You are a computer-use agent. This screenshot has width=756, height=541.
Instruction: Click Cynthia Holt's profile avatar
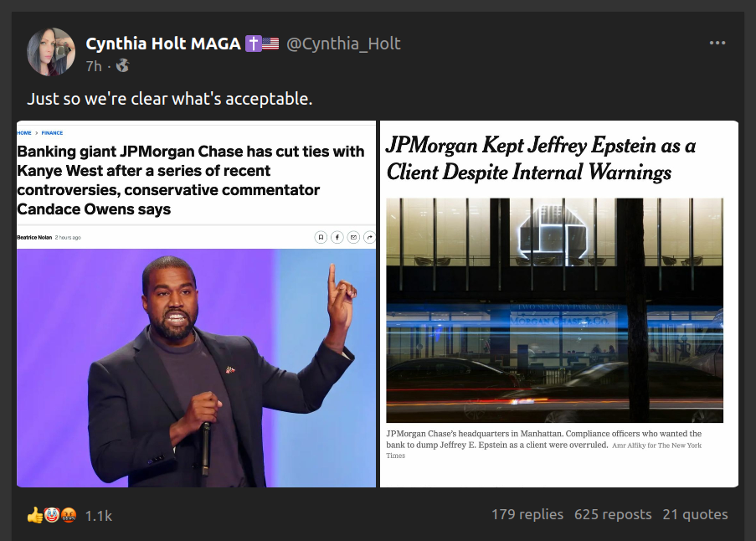coord(51,52)
